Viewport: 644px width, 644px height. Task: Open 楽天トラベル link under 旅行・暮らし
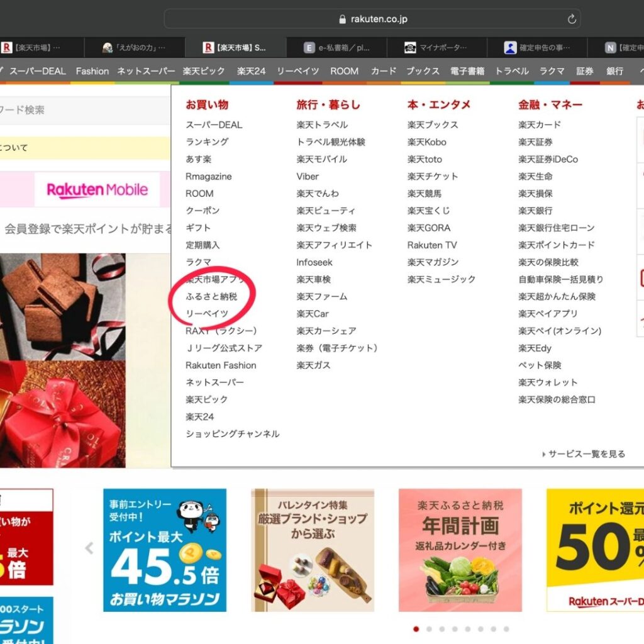[321, 125]
